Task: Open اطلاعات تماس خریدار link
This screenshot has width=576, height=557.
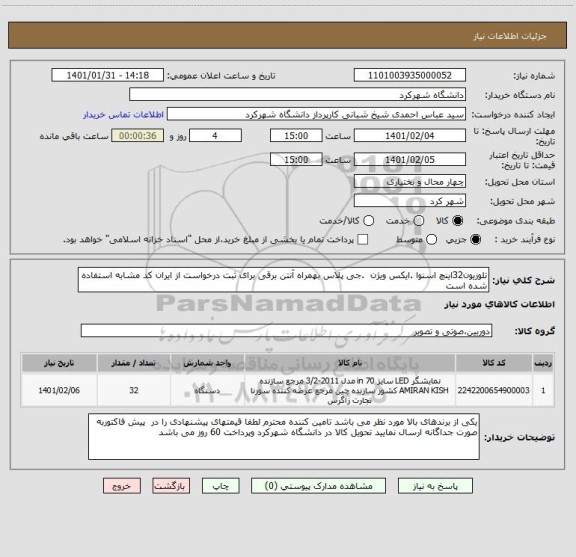Action: click(x=123, y=115)
